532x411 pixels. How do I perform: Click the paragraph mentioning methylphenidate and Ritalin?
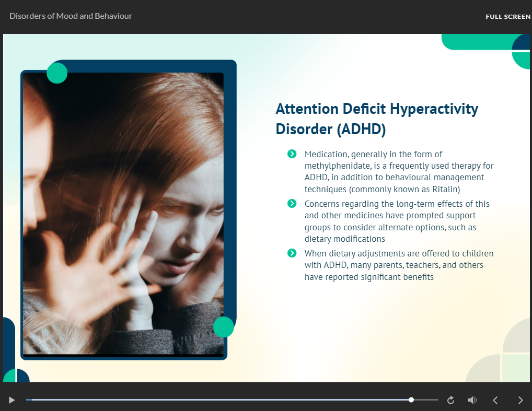(x=399, y=171)
